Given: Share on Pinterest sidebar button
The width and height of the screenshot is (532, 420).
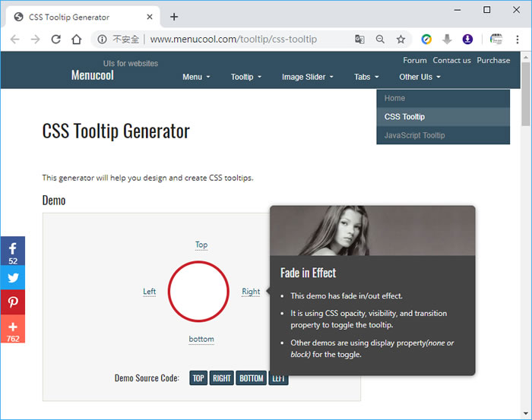Looking at the screenshot, I should 13,302.
